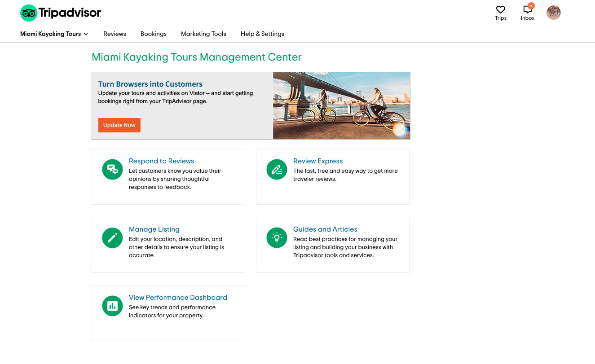Click the Performance Dashboard chart icon
Screen dimensions: 595x364
click(112, 306)
